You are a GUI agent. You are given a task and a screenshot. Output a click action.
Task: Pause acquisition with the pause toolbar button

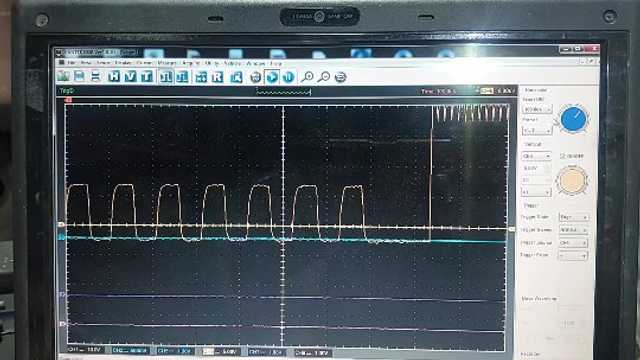[288, 77]
